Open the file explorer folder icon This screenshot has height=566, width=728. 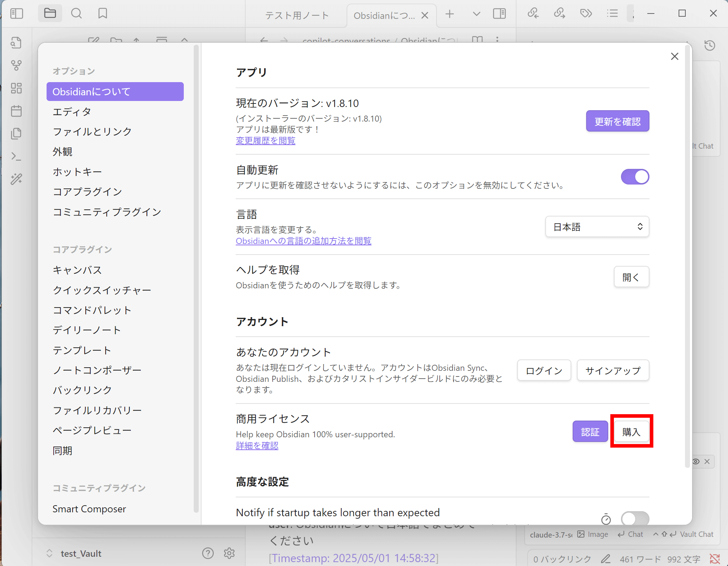tap(50, 14)
